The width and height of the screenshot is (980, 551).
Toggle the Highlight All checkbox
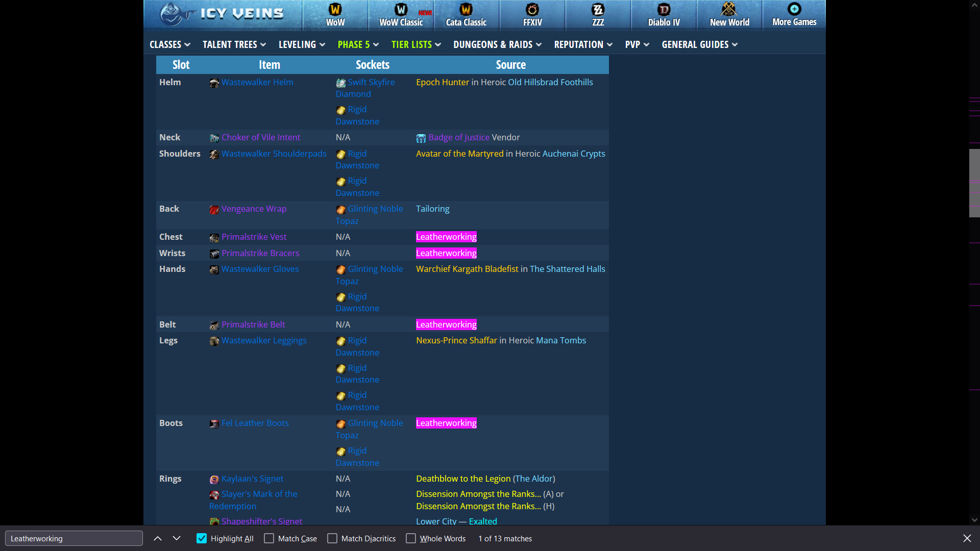point(202,538)
